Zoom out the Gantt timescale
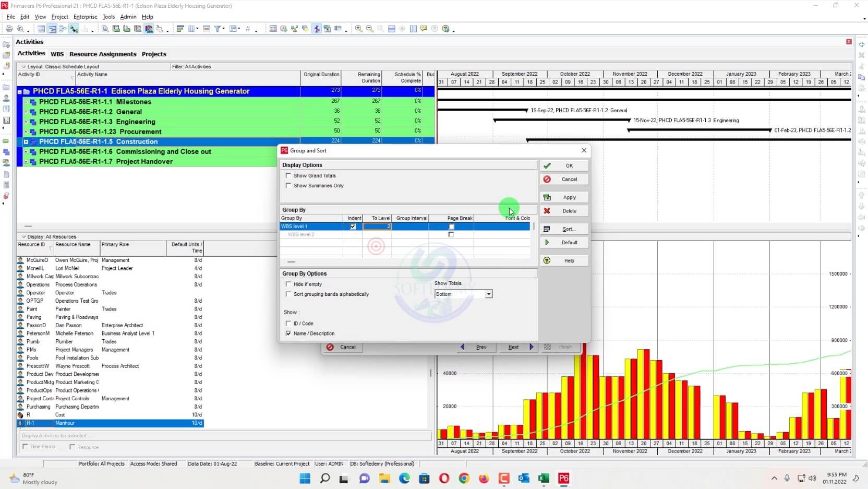This screenshot has width=868, height=489. pos(369,29)
